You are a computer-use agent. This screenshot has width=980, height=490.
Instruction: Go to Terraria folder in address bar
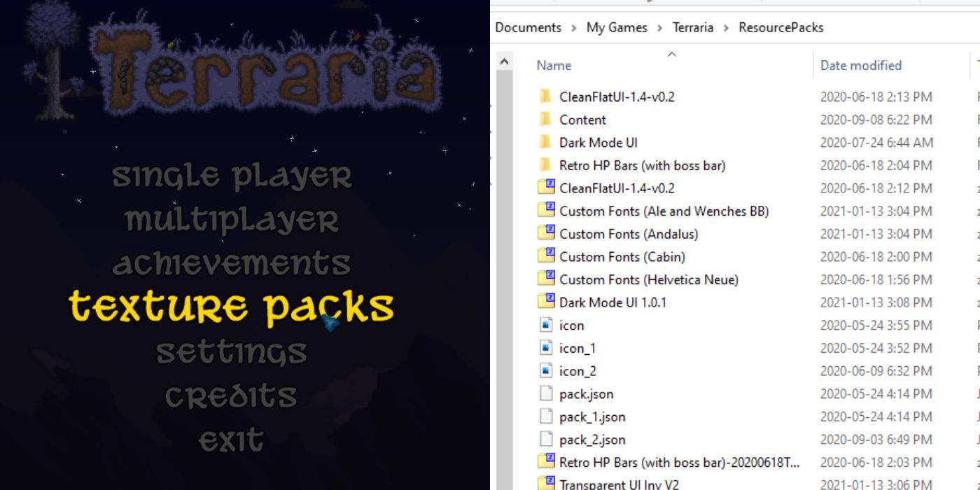[x=693, y=27]
